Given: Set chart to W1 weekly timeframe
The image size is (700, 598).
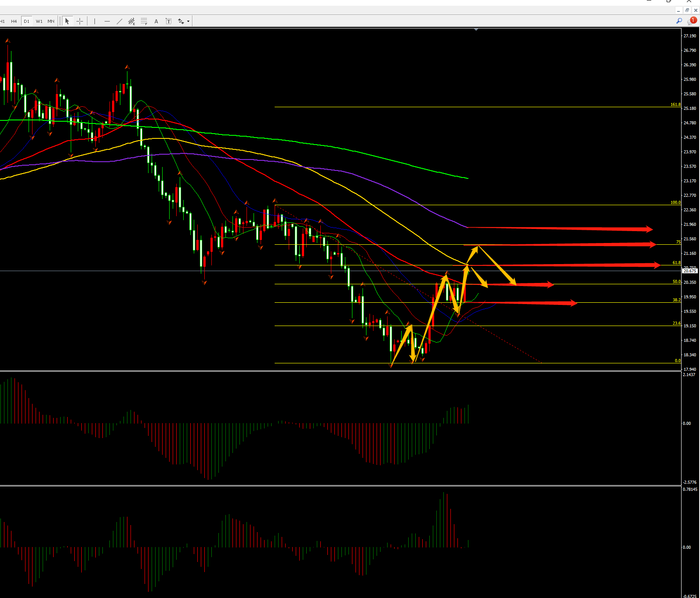Looking at the screenshot, I should [x=39, y=21].
